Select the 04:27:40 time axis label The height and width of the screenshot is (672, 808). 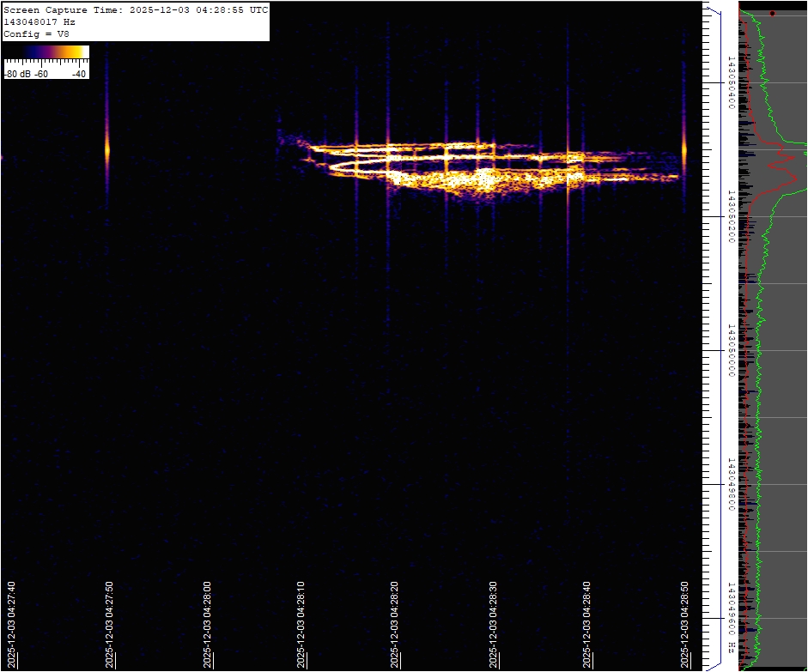(11, 626)
